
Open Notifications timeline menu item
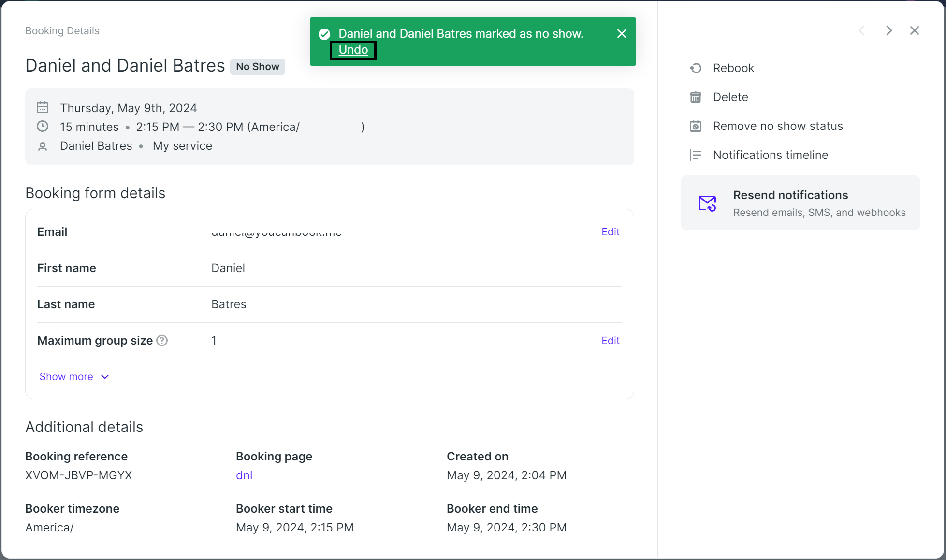point(770,155)
